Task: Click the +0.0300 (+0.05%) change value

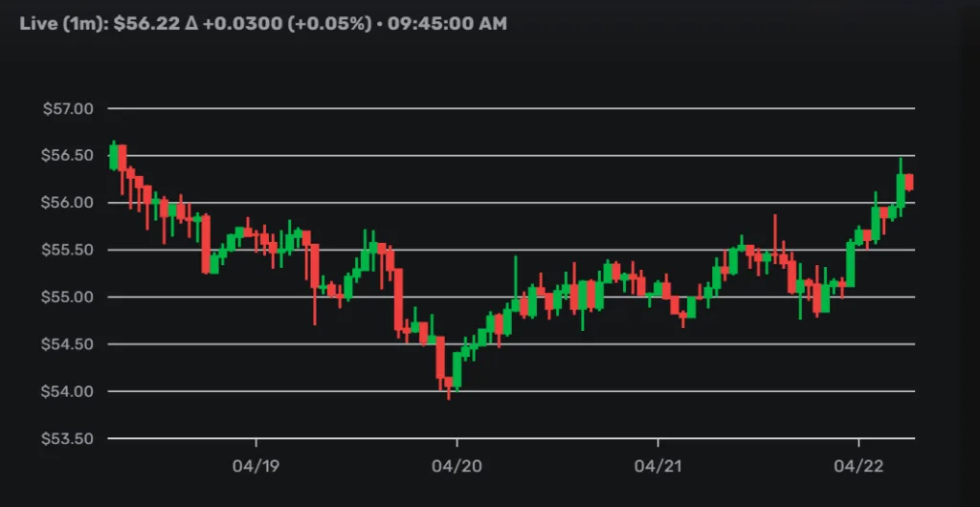Action: pos(285,24)
